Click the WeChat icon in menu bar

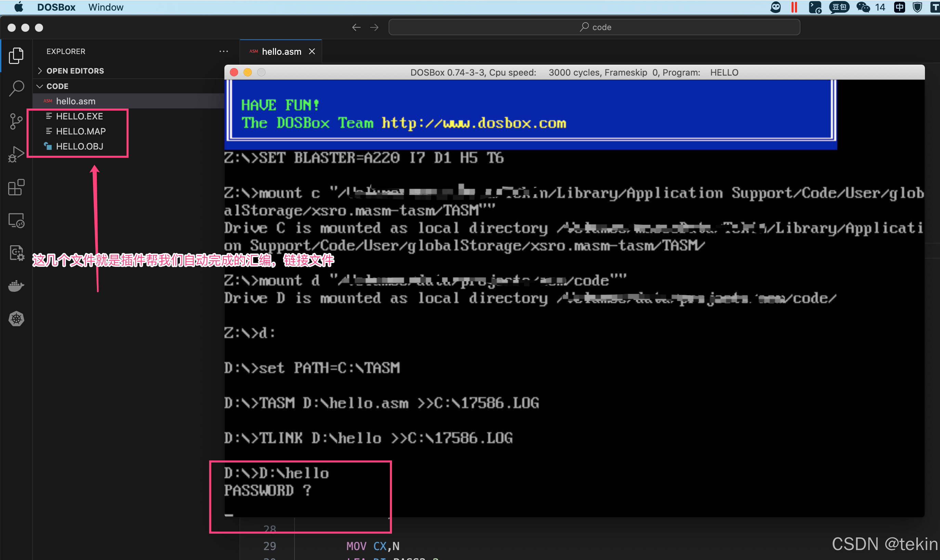pyautogui.click(x=863, y=7)
